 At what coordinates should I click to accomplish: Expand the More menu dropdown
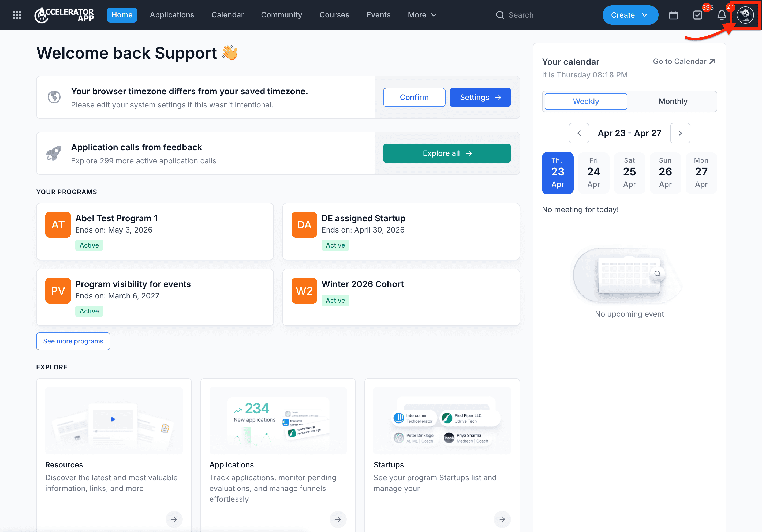point(422,15)
